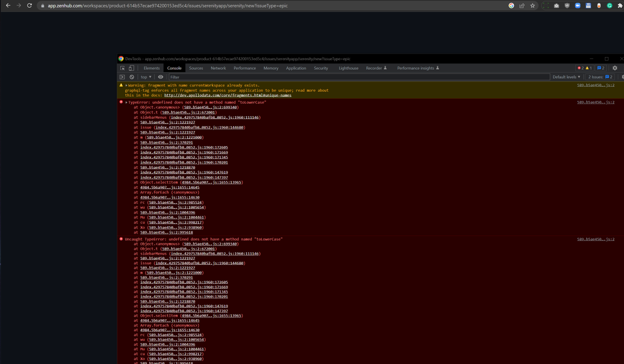Click the Zoom extension icon
The height and width of the screenshot is (364, 624).
[x=578, y=5]
